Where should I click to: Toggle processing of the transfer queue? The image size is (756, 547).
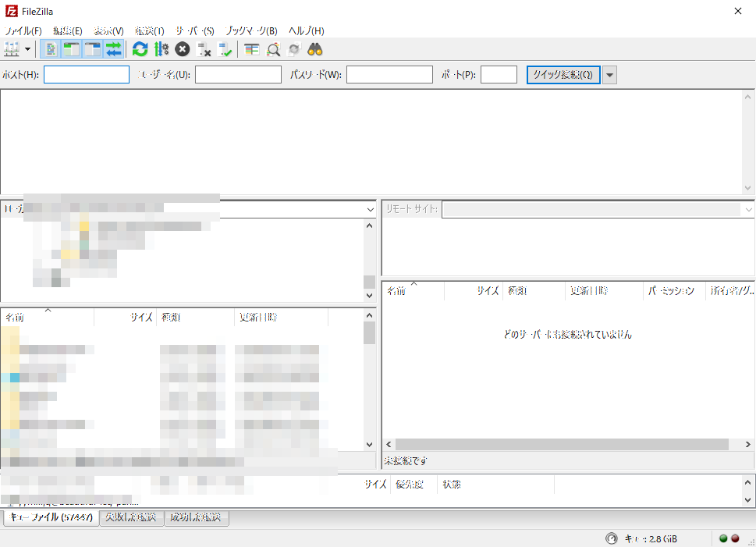pyautogui.click(x=161, y=49)
